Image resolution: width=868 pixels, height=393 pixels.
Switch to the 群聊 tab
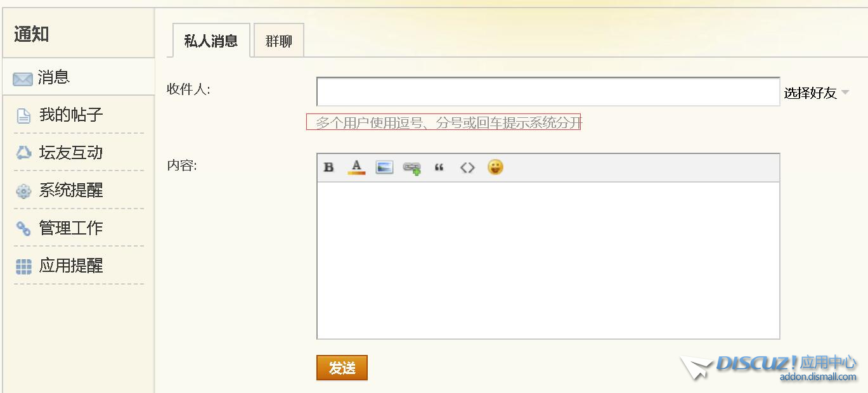click(279, 41)
